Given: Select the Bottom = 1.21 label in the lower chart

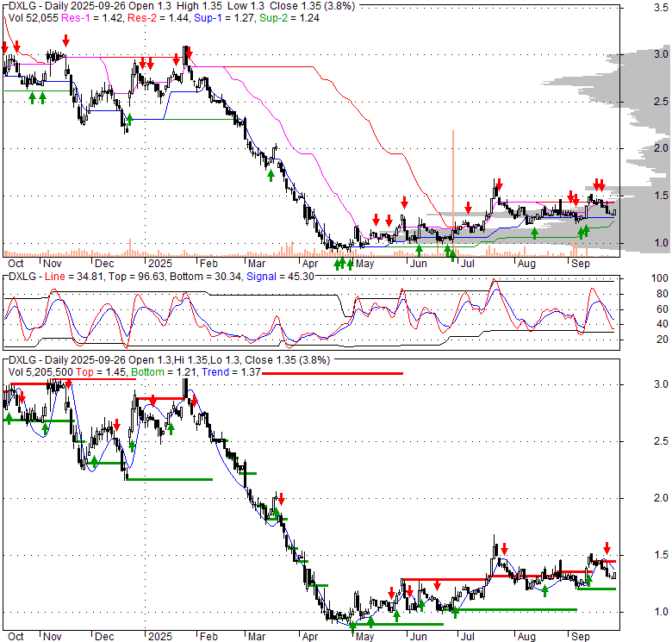Looking at the screenshot, I should point(165,372).
